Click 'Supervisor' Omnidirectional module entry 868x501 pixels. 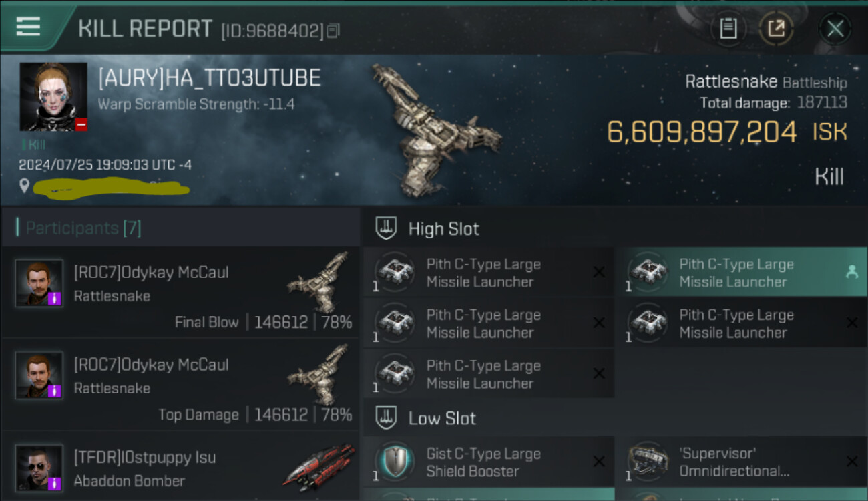click(741, 462)
